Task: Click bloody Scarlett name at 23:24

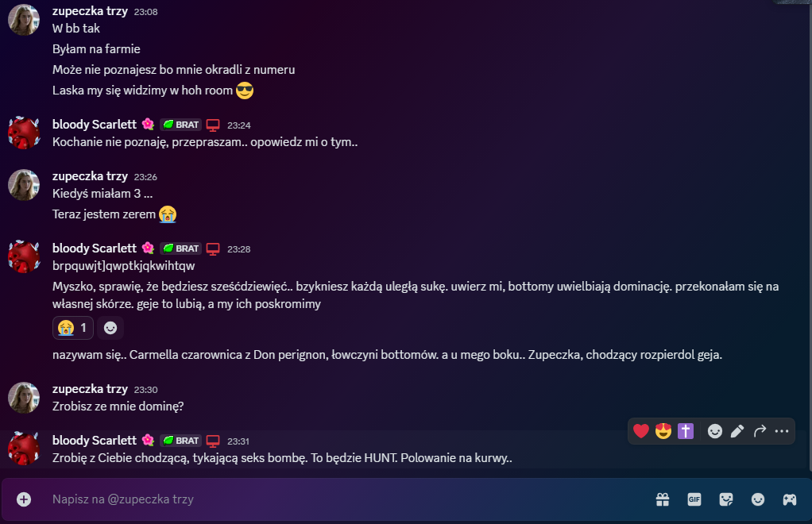Action: tap(95, 125)
